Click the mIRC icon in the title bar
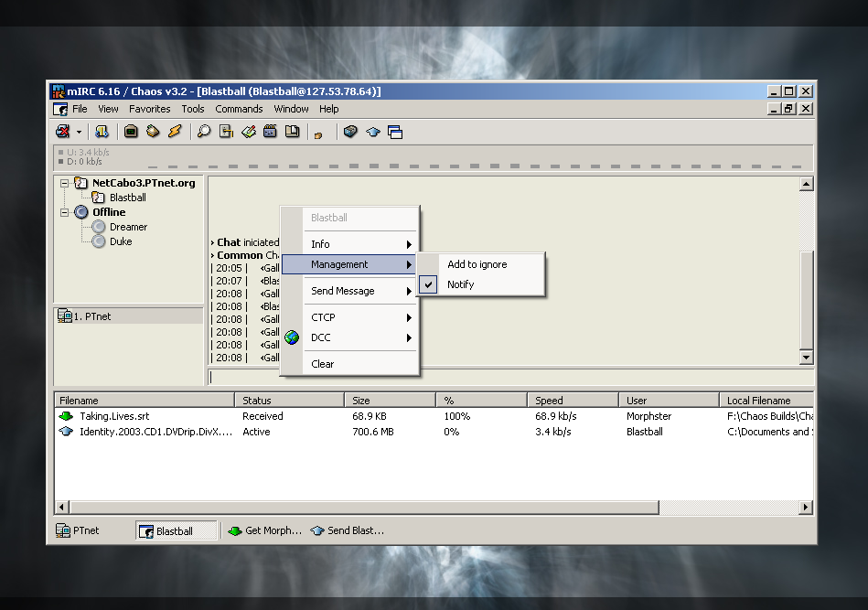The height and width of the screenshot is (610, 868). click(x=58, y=91)
